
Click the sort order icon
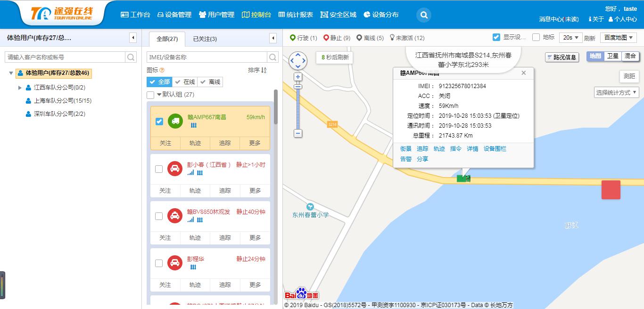[264, 70]
